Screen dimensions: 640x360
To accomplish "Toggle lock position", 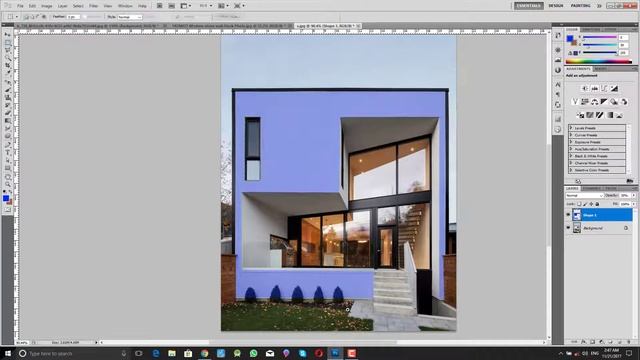I will point(591,204).
